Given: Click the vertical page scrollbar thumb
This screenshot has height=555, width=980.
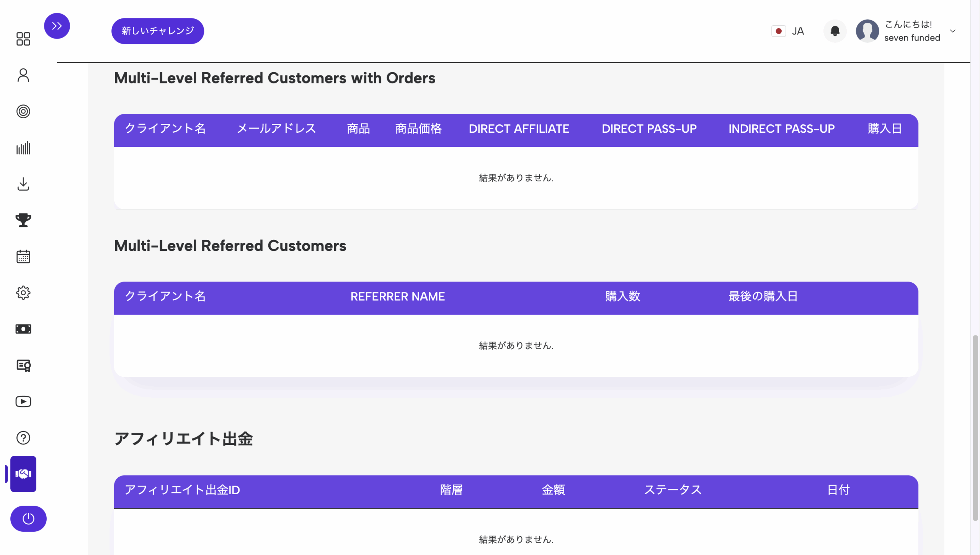Looking at the screenshot, I should point(975,428).
